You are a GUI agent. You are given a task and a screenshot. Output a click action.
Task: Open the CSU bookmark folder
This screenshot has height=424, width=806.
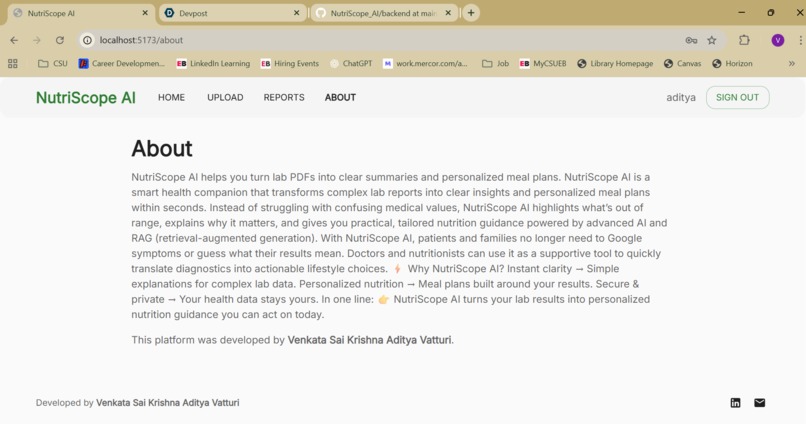point(53,64)
